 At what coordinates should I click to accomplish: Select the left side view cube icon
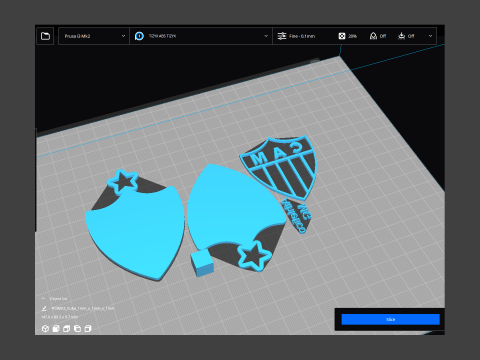(77, 329)
